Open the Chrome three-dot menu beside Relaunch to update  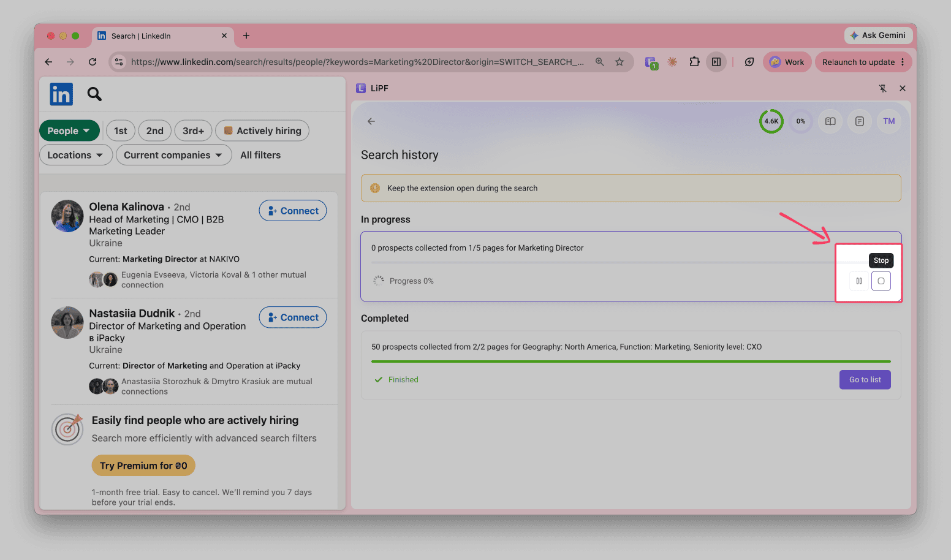(903, 62)
